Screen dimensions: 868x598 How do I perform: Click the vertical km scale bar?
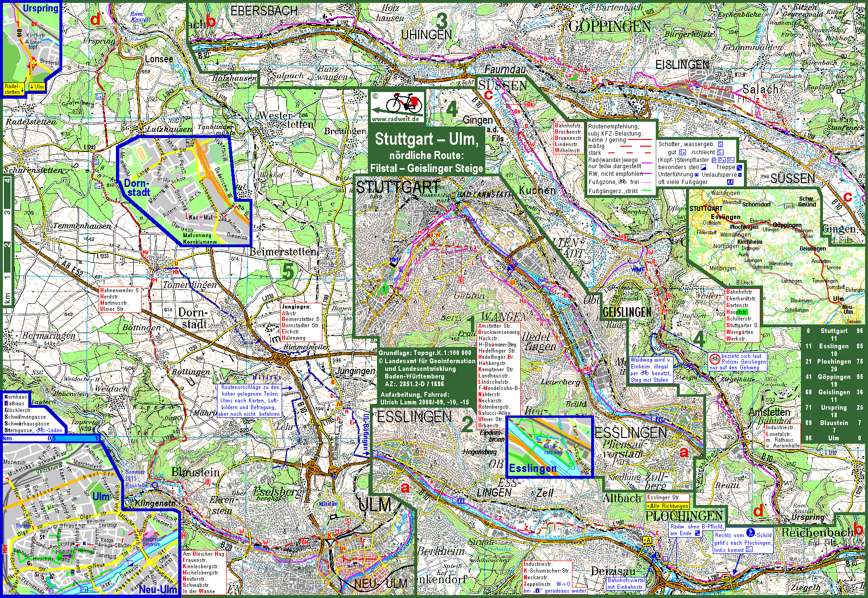7,240
